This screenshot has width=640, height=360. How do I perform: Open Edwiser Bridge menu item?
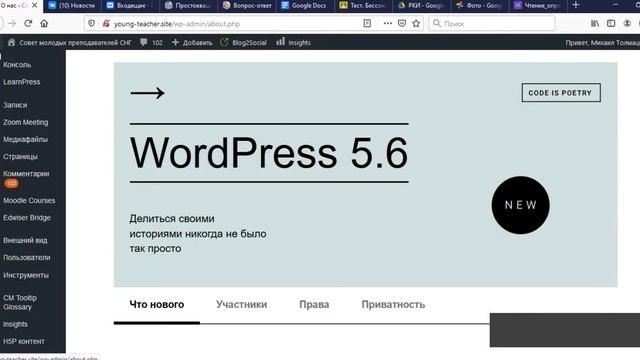(x=27, y=218)
